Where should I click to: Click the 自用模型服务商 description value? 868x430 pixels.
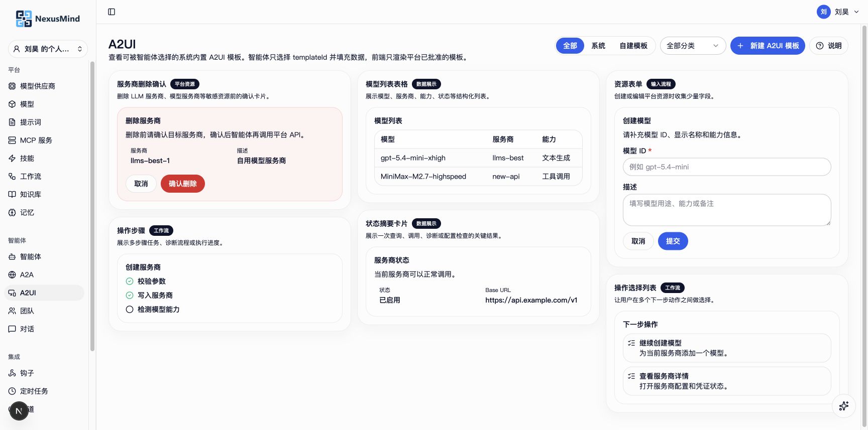point(262,161)
